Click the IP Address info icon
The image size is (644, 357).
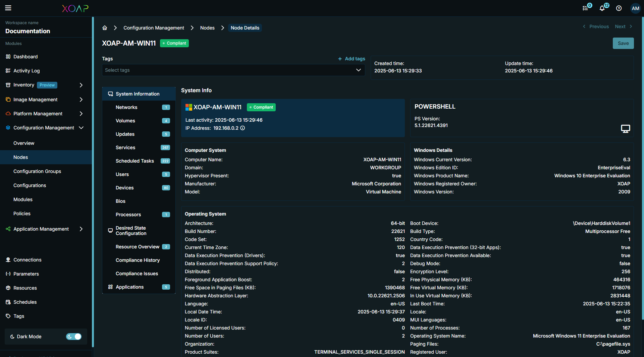click(243, 128)
